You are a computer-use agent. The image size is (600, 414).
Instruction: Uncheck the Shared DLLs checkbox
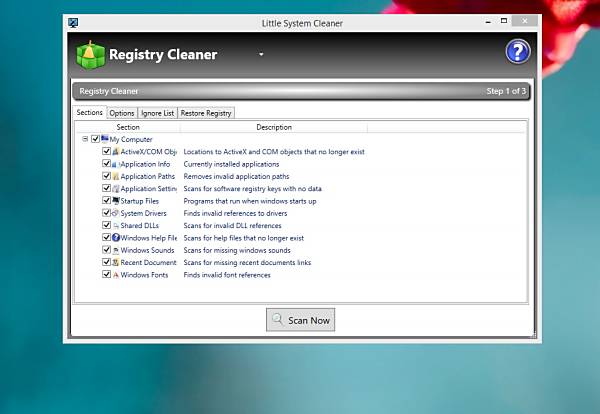[x=106, y=225]
